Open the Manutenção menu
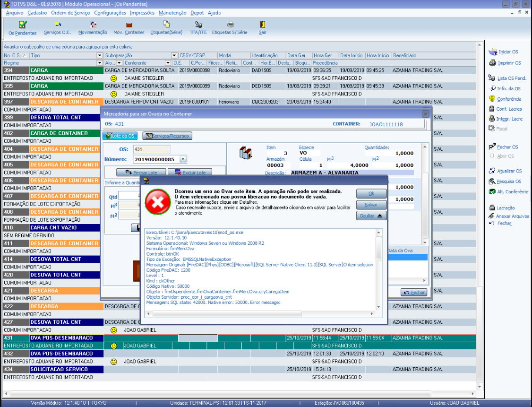The height and width of the screenshot is (407, 532). pyautogui.click(x=172, y=13)
